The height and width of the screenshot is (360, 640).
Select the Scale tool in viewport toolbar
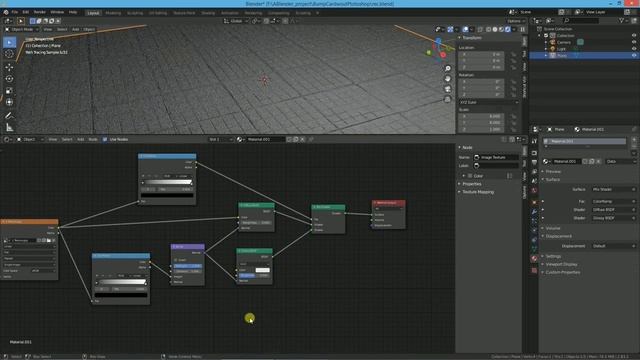pos(9,91)
